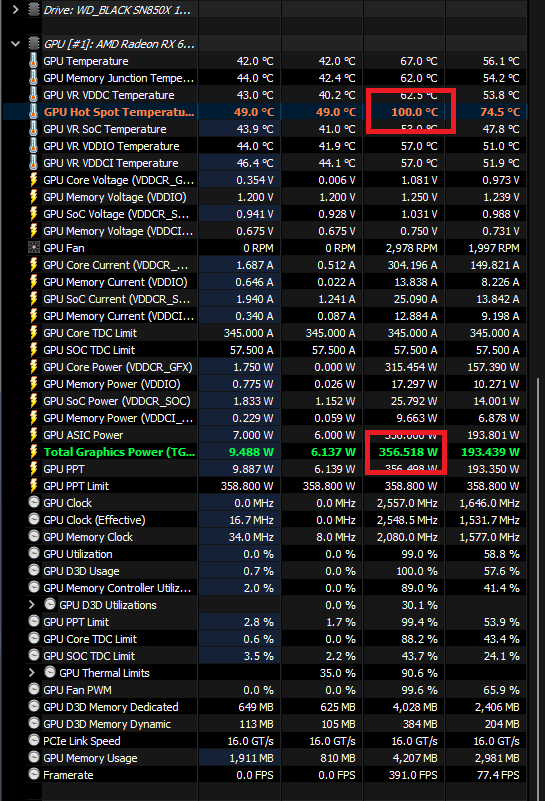Click the chip icon beside the WD_BLACK drive
The image size is (545, 801).
[34, 9]
